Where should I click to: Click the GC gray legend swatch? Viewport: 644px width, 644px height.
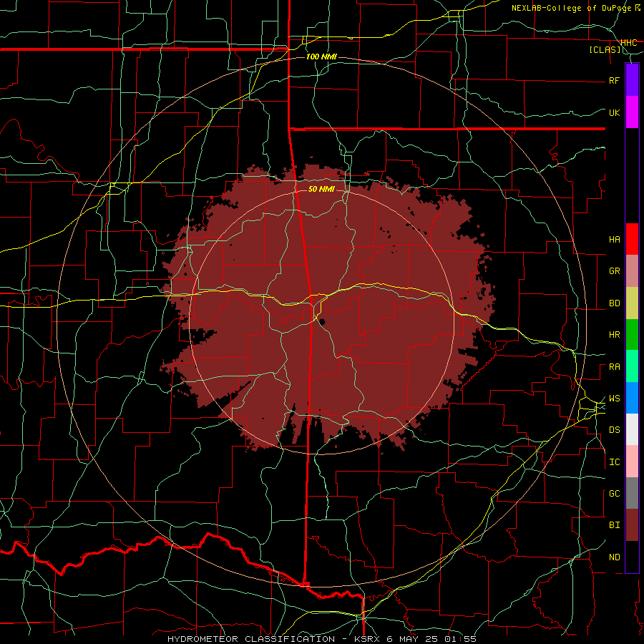click(x=632, y=493)
